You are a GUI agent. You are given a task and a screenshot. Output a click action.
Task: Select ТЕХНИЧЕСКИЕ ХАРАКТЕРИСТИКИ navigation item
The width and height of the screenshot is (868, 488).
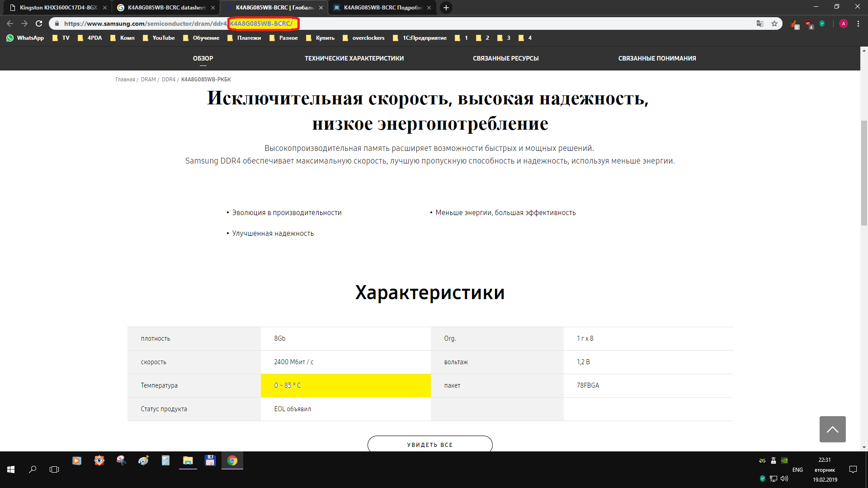pyautogui.click(x=354, y=58)
